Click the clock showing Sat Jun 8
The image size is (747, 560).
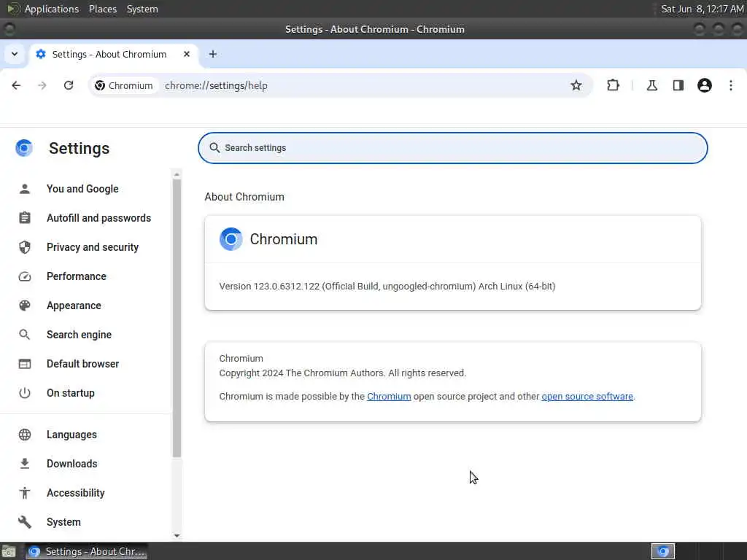(x=703, y=9)
